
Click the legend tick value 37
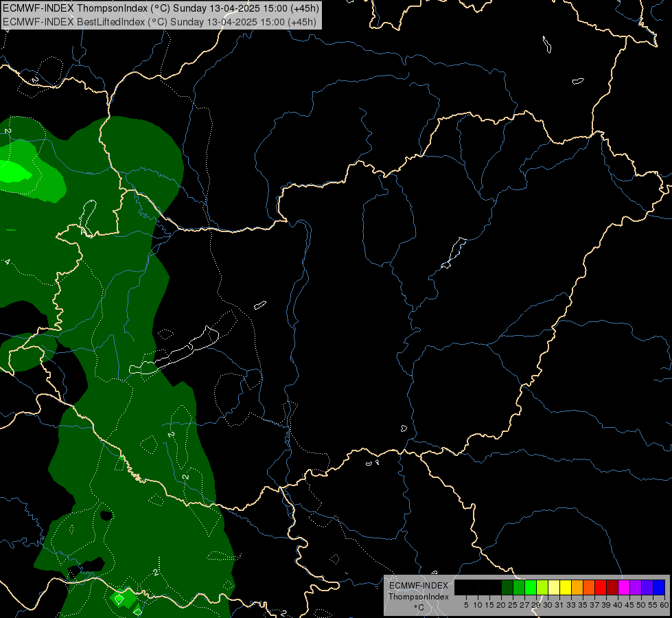(595, 605)
